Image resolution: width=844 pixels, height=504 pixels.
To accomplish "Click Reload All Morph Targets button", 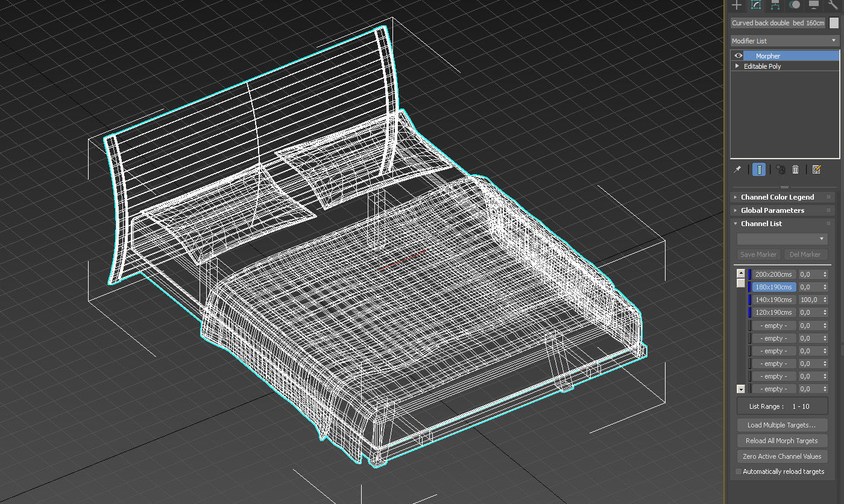I will 783,441.
